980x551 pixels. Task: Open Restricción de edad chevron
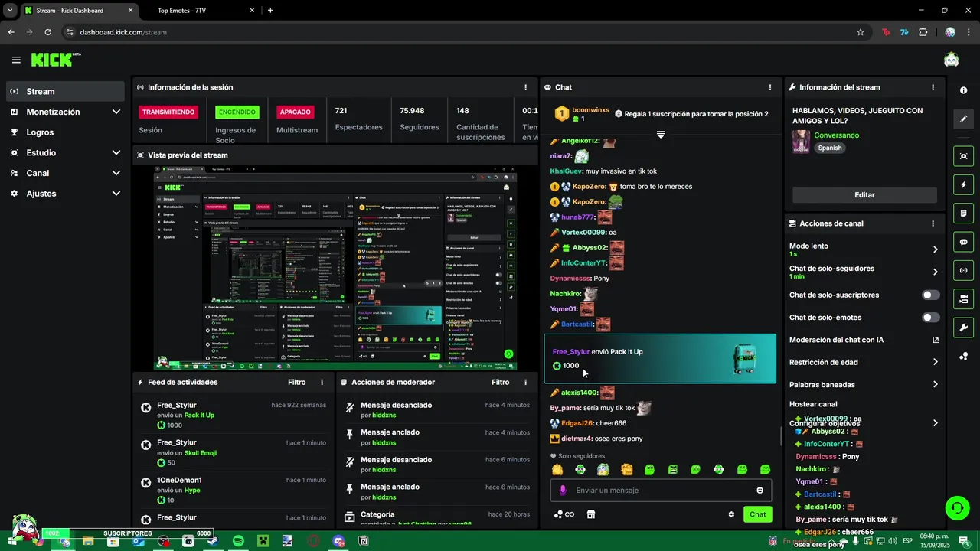[936, 362]
